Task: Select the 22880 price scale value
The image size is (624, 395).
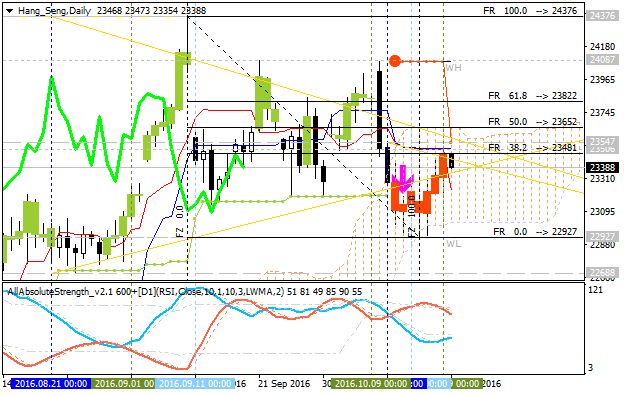Action: pyautogui.click(x=602, y=244)
